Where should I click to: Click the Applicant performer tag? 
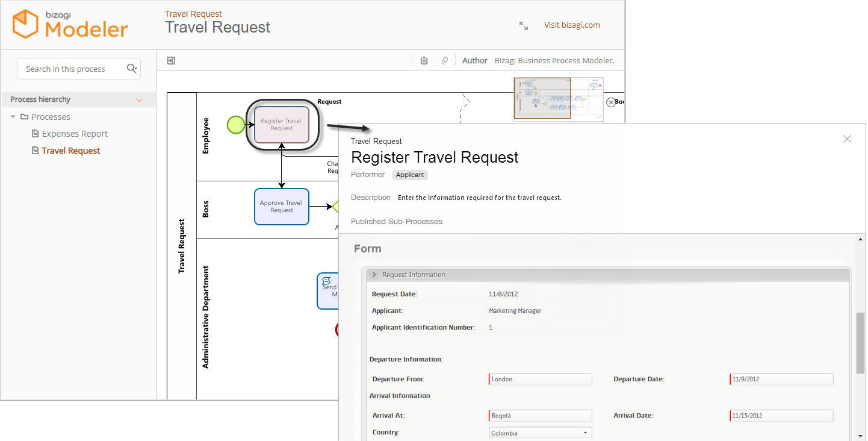(410, 175)
